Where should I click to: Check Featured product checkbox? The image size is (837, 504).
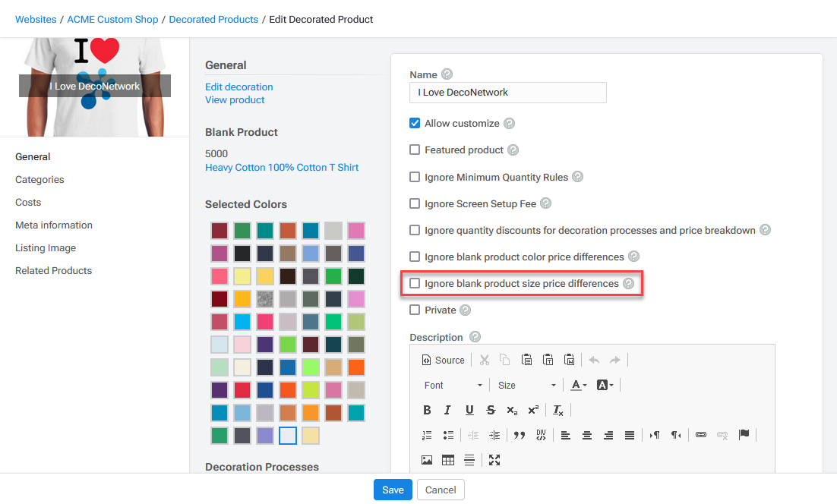(x=415, y=150)
